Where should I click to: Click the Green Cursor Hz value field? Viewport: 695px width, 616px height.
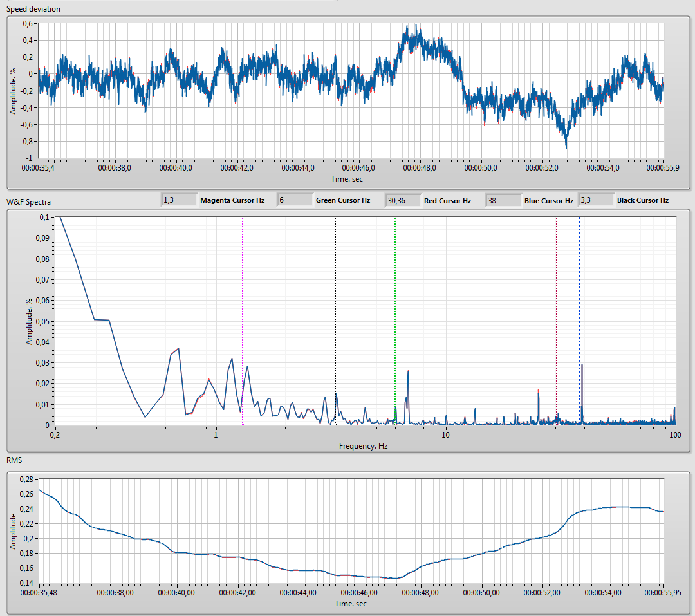point(295,200)
